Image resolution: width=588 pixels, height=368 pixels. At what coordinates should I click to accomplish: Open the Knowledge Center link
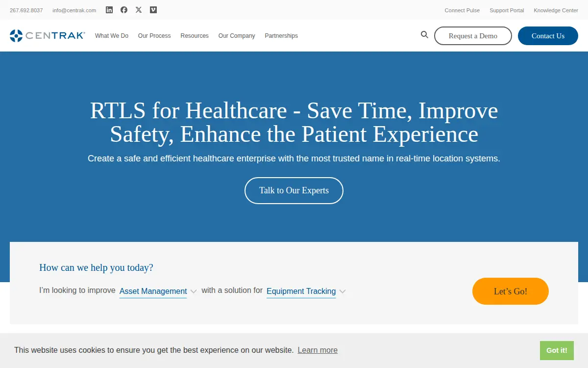(x=556, y=10)
